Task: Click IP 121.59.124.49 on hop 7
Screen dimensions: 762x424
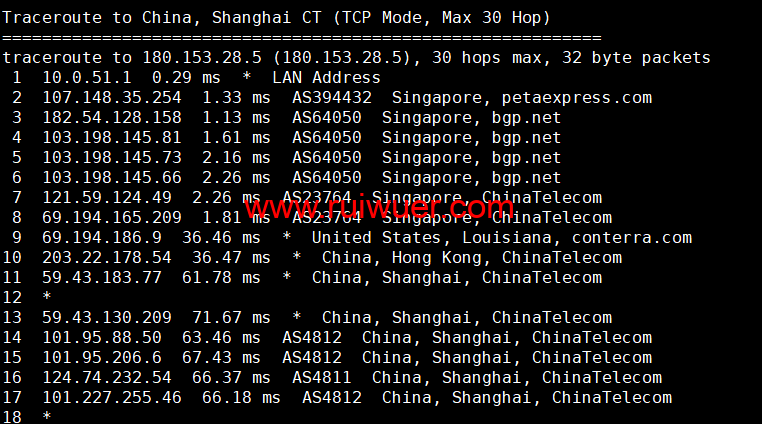Action: tap(106, 197)
